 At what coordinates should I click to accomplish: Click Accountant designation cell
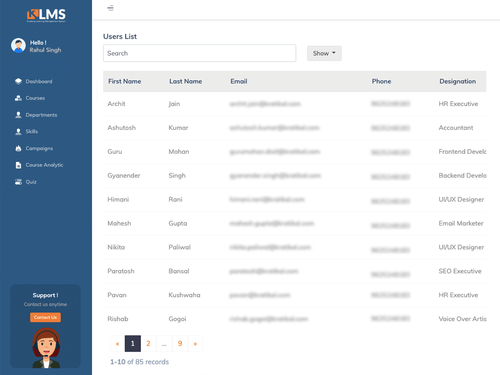pyautogui.click(x=456, y=128)
